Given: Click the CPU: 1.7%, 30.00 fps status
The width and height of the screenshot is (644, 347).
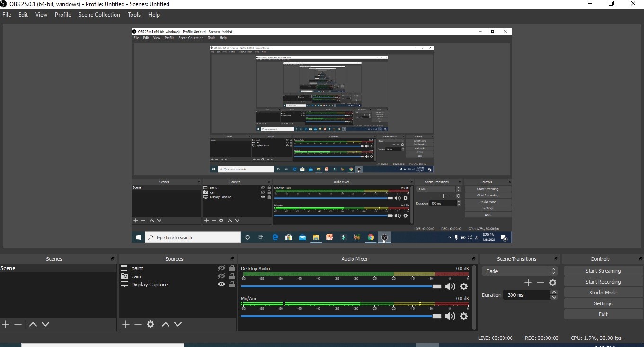Looking at the screenshot, I should click(x=596, y=338).
